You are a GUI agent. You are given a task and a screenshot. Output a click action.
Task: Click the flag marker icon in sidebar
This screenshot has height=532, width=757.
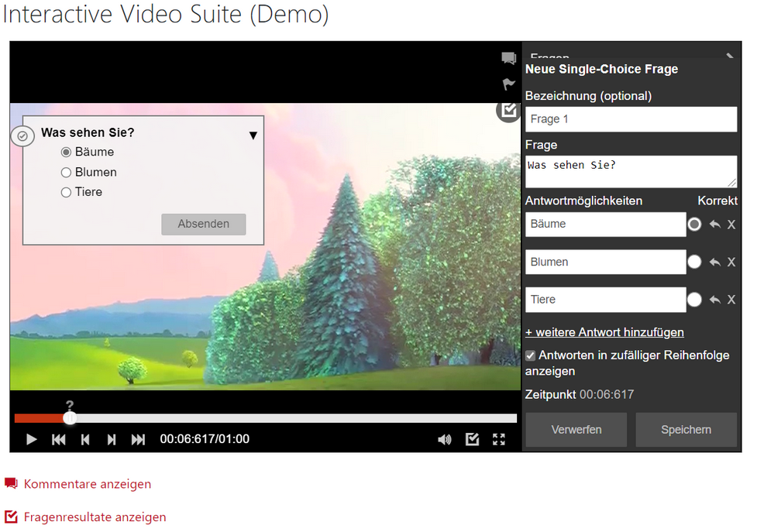click(x=508, y=84)
